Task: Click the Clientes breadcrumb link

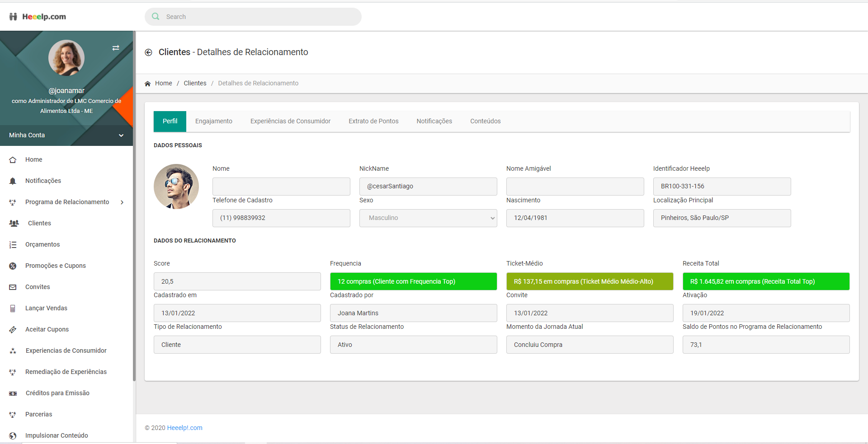Action: (195, 83)
